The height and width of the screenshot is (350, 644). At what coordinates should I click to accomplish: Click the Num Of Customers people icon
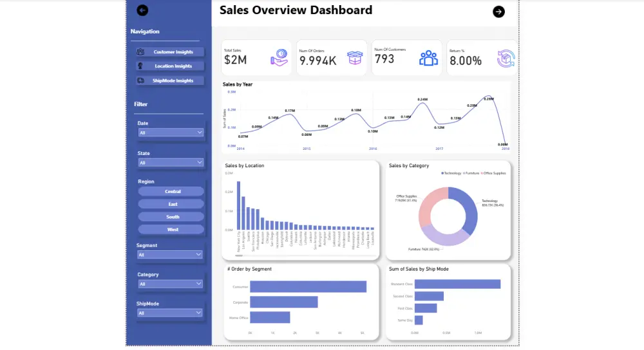coord(428,58)
